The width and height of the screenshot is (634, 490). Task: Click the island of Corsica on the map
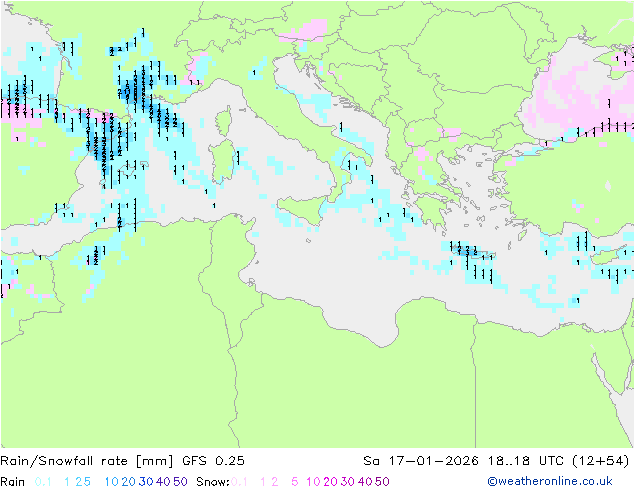tap(223, 121)
